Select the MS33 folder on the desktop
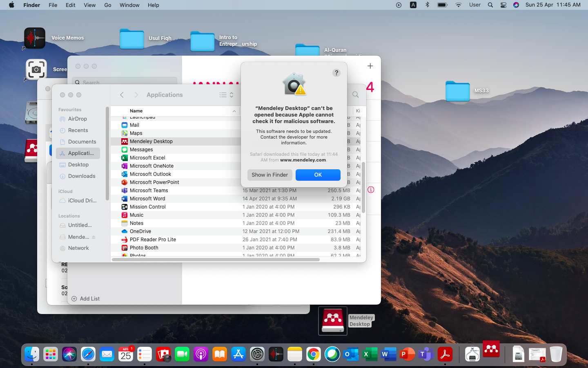The height and width of the screenshot is (368, 588). coord(458,91)
